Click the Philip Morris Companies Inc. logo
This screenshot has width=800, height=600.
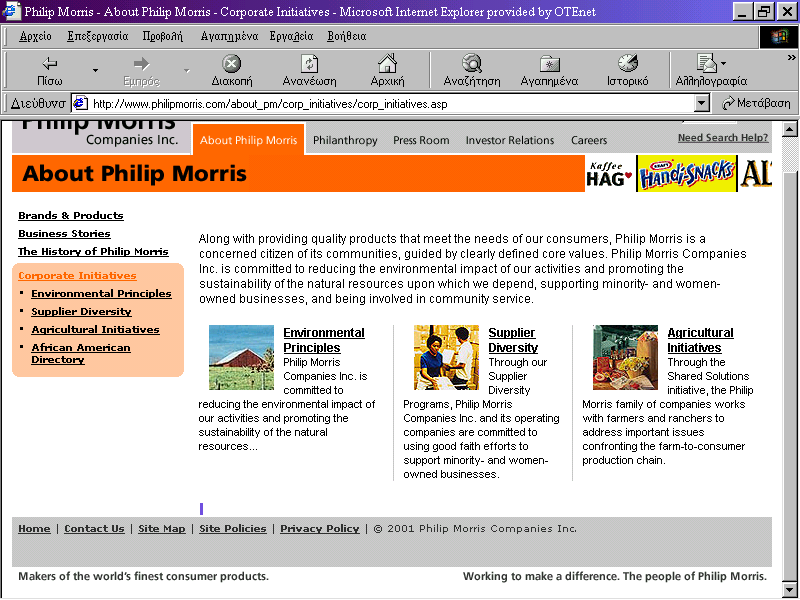[101, 135]
